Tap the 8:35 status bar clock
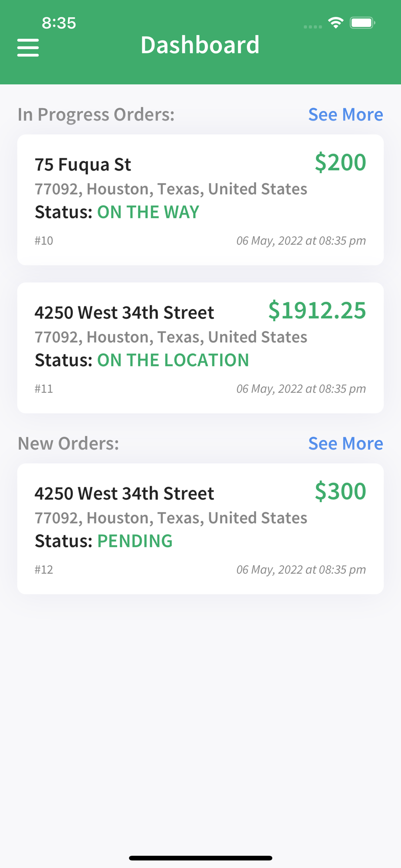The height and width of the screenshot is (868, 401). tap(59, 23)
